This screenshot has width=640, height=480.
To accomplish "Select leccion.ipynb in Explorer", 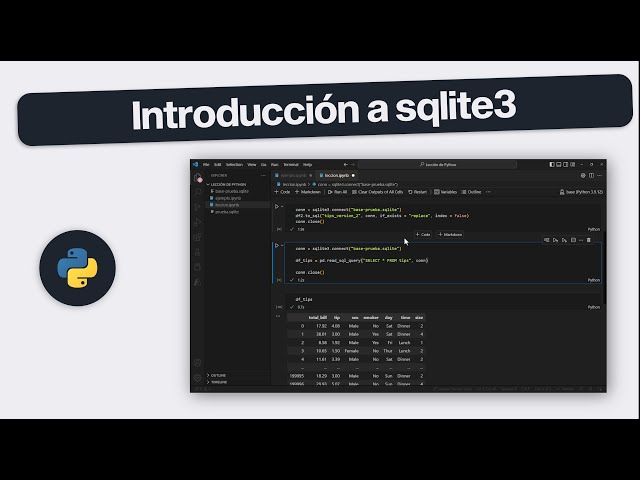I will (x=238, y=205).
